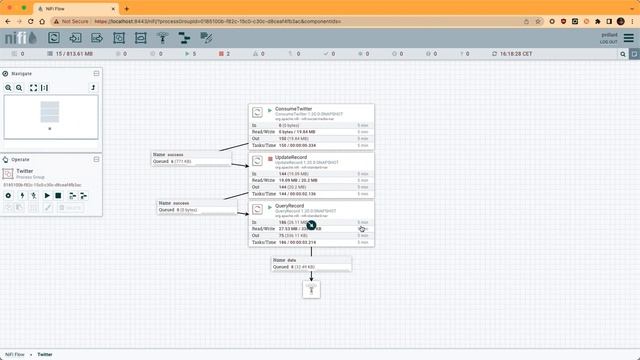Open a new browser tab

tap(127, 9)
